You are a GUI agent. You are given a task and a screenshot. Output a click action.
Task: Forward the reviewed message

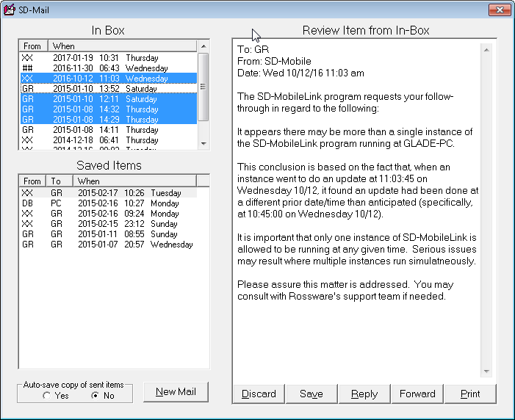coord(417,394)
